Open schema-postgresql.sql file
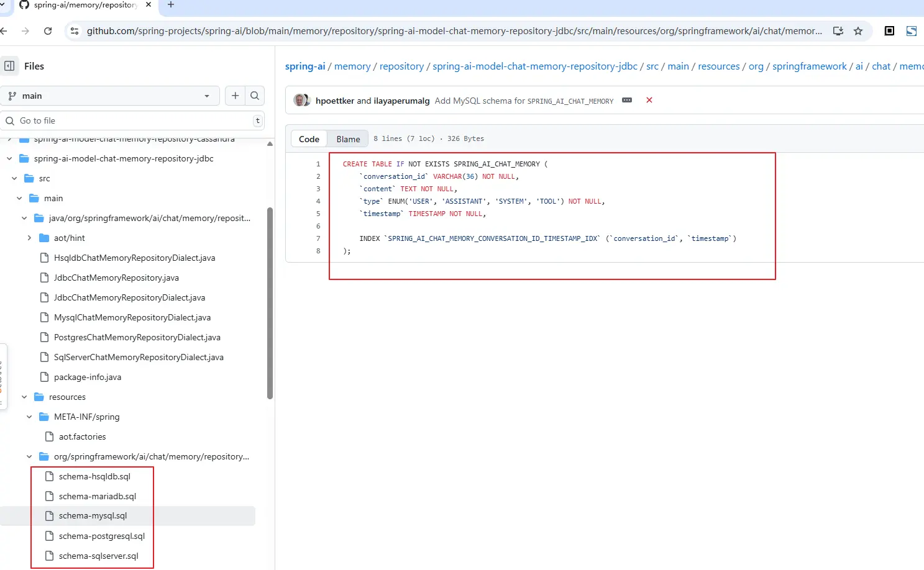This screenshot has height=570, width=924. [101, 536]
